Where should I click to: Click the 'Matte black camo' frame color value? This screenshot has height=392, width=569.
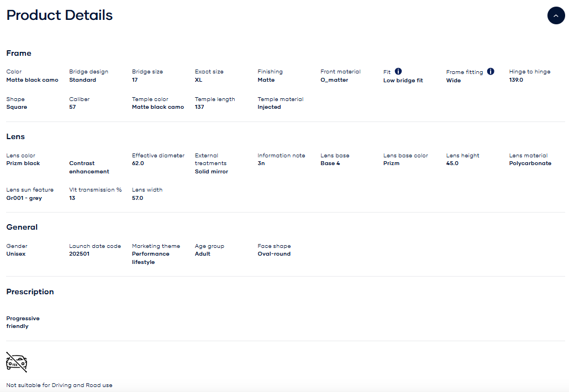tap(32, 80)
